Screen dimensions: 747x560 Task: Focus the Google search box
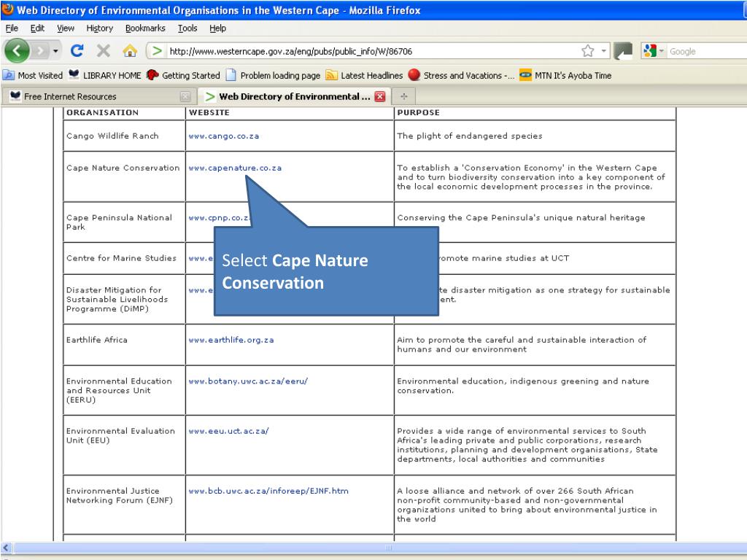pos(707,51)
